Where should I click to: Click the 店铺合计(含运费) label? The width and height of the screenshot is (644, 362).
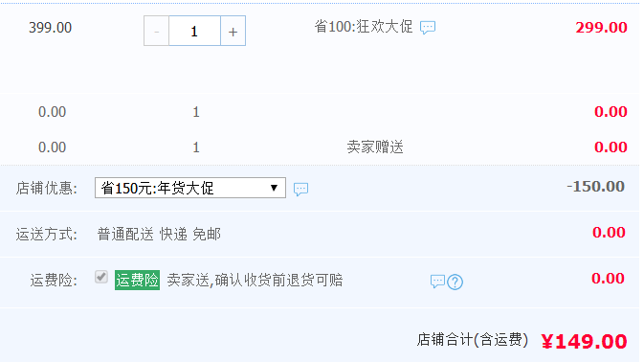(x=473, y=340)
